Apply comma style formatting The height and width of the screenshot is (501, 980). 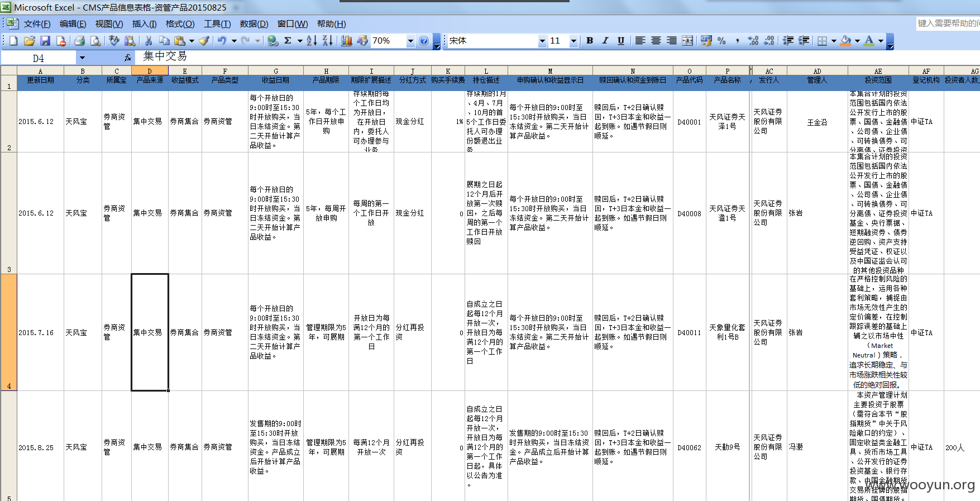coord(738,41)
